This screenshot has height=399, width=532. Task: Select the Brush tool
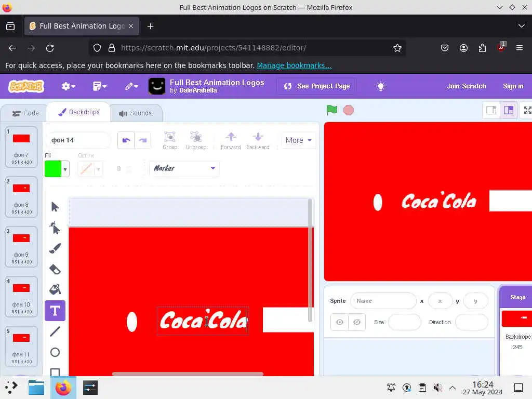pos(55,249)
